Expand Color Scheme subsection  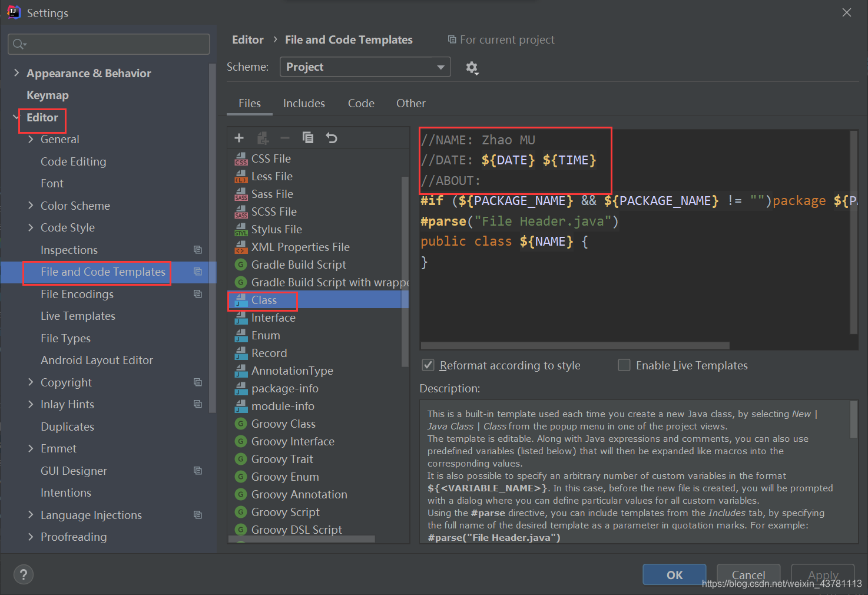(x=31, y=206)
